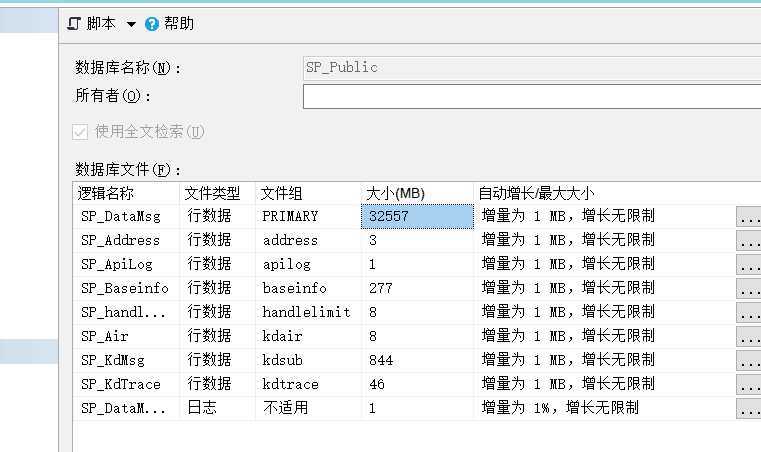Open autogrowth settings for SP_KdTrace row

(x=749, y=385)
